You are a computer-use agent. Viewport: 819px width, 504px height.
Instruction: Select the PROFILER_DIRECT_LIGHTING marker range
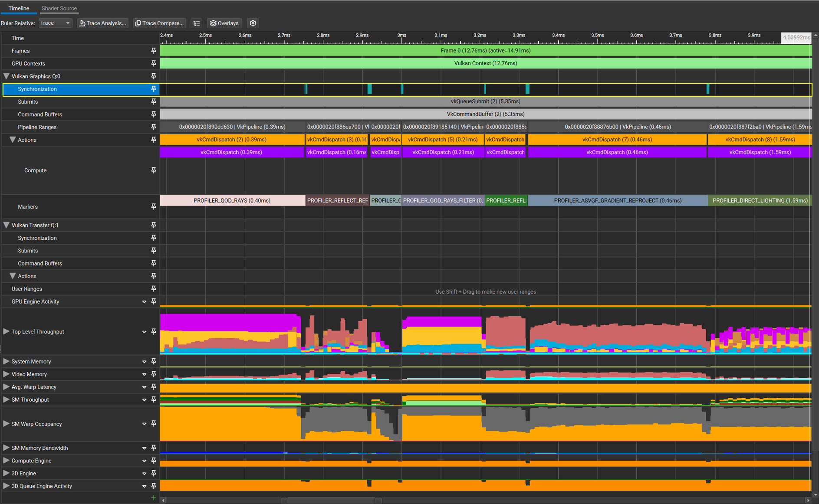[760, 200]
